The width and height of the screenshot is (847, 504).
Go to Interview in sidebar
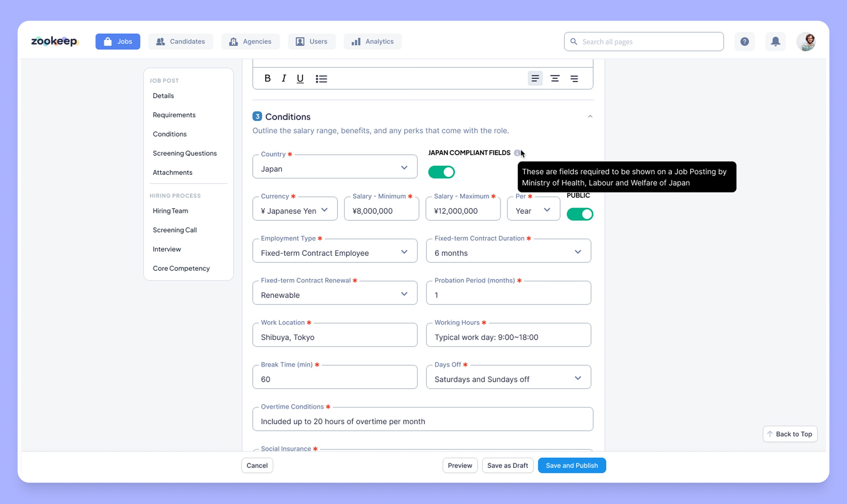pos(167,249)
